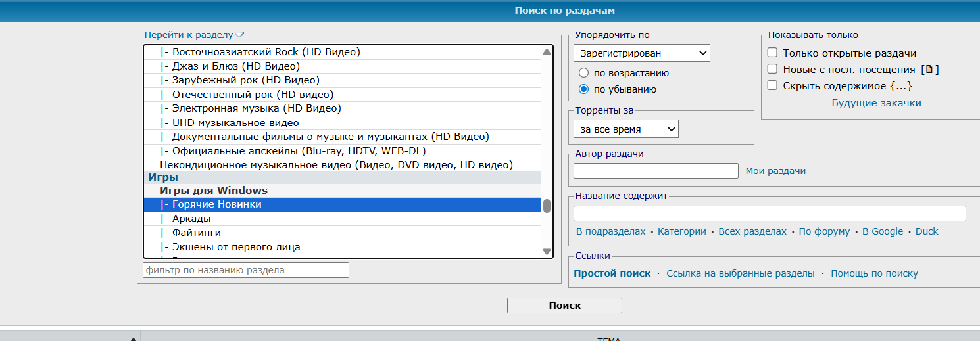Focus the "Название содержит" text field
980x341 pixels.
(x=770, y=214)
